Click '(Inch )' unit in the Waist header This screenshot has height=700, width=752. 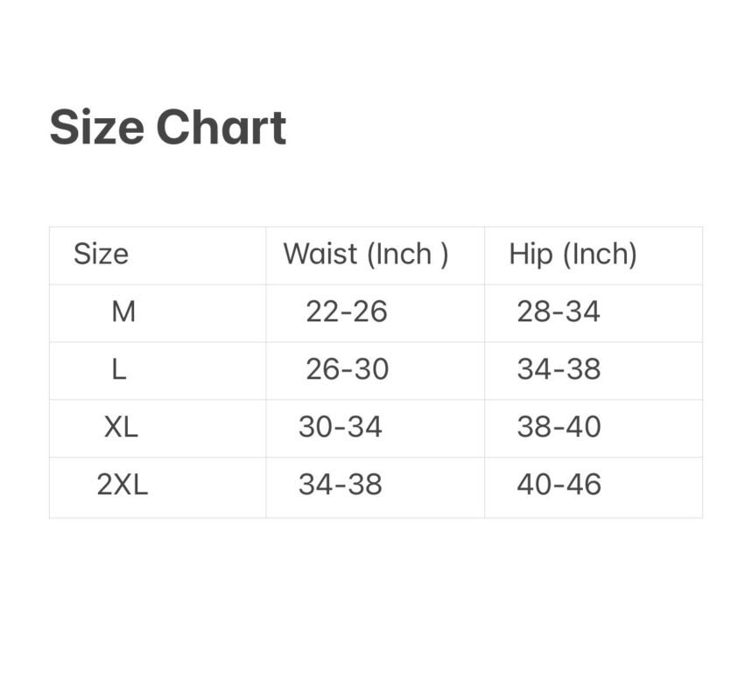point(407,255)
